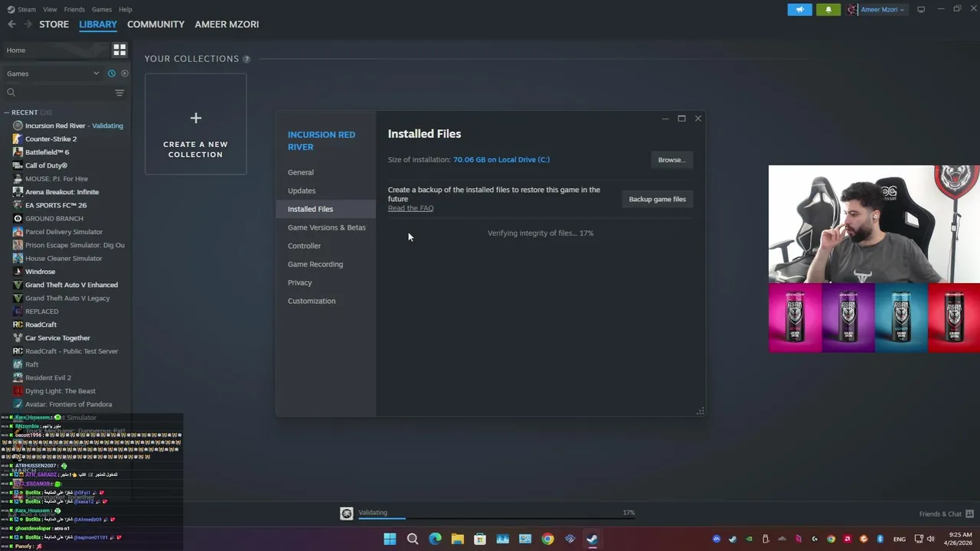Click the 70.06 GB on Local Drive text
The image size is (980, 551).
pos(501,159)
